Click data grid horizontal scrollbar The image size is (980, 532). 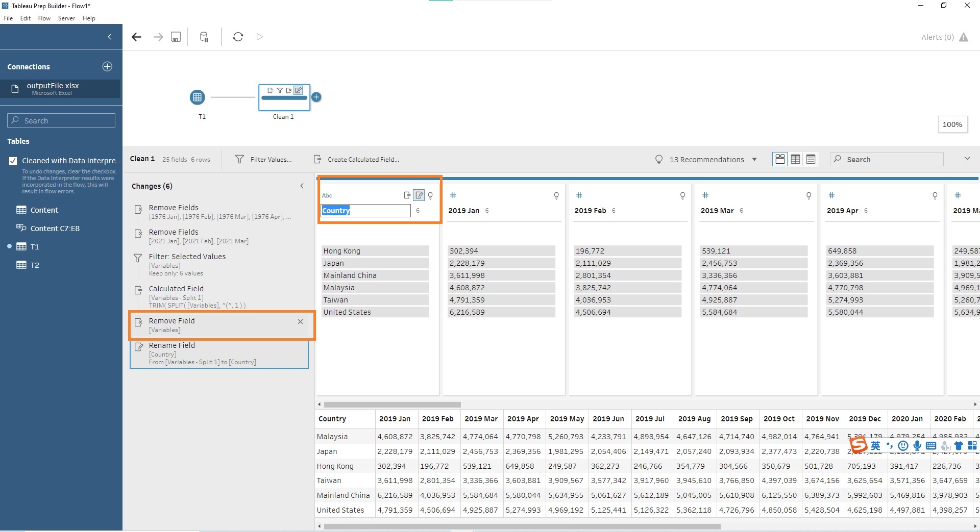click(x=522, y=526)
